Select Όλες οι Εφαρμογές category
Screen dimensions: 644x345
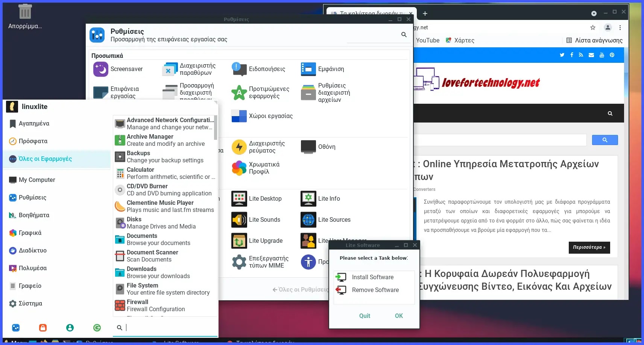56,159
